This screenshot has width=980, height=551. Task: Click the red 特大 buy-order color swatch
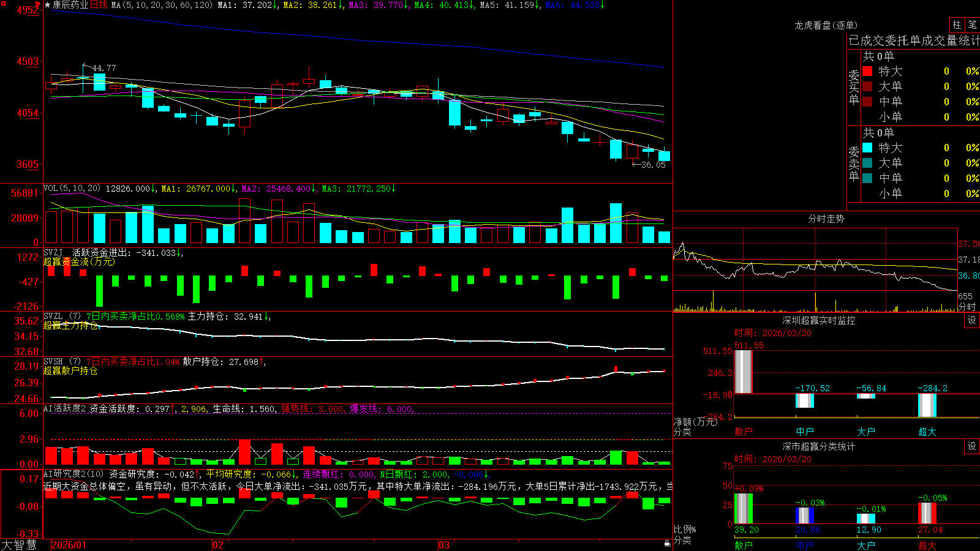coord(867,71)
